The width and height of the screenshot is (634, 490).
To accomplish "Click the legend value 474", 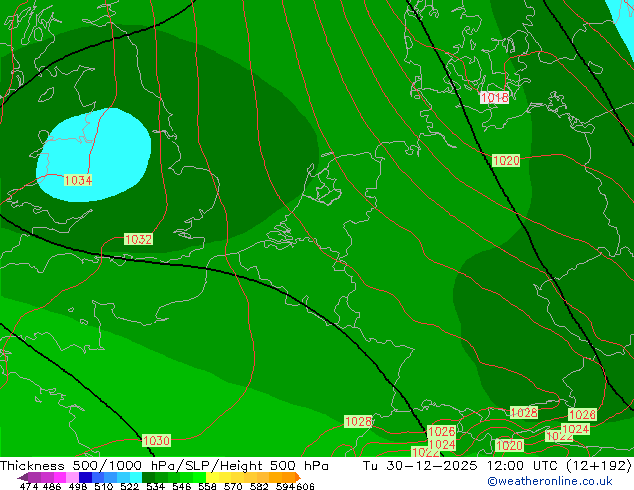I will pyautogui.click(x=29, y=486).
